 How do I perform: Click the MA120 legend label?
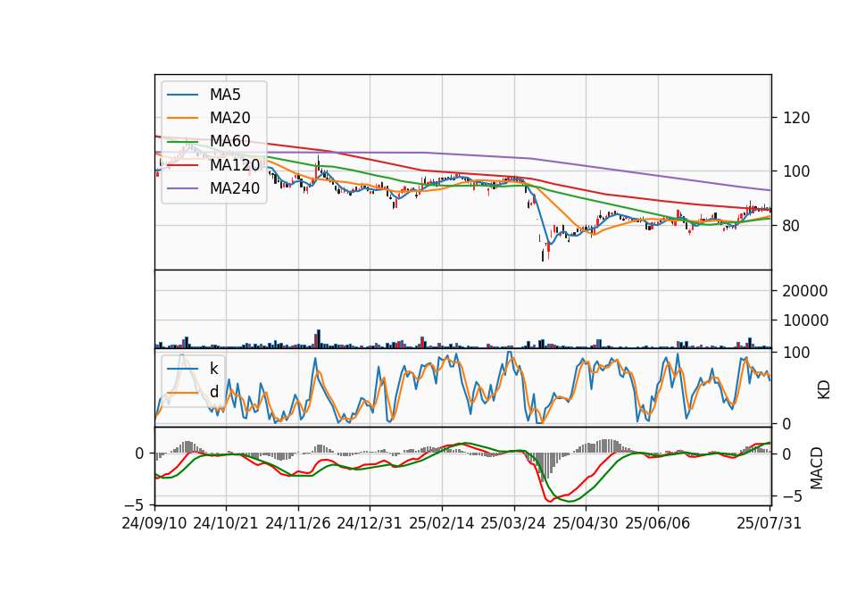click(x=235, y=164)
